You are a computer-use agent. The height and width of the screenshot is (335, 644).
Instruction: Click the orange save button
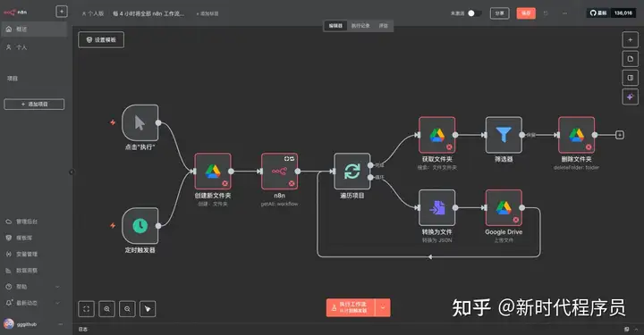pos(526,13)
